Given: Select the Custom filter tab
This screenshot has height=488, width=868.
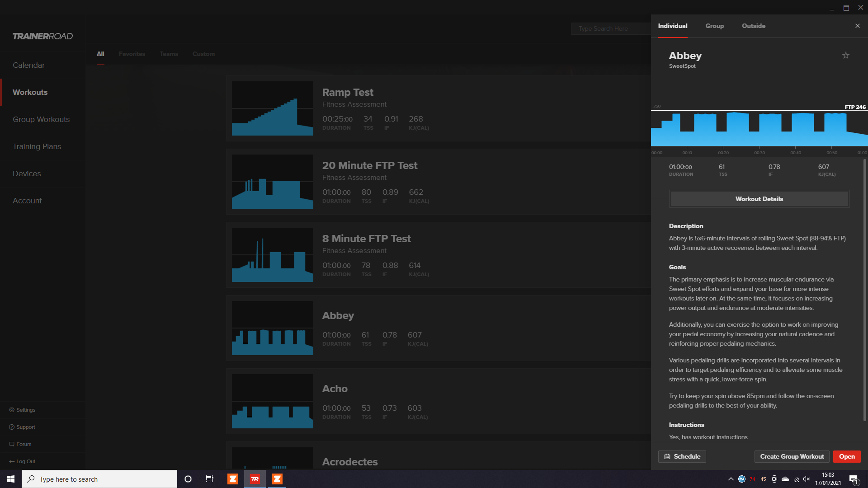Looking at the screenshot, I should coord(203,54).
